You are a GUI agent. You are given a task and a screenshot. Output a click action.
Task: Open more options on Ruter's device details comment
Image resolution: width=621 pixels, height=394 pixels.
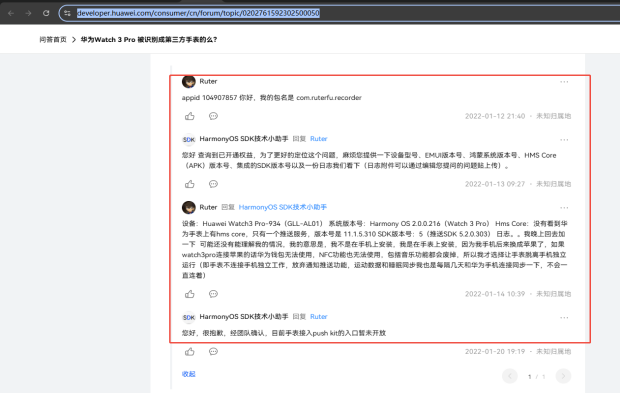click(564, 207)
